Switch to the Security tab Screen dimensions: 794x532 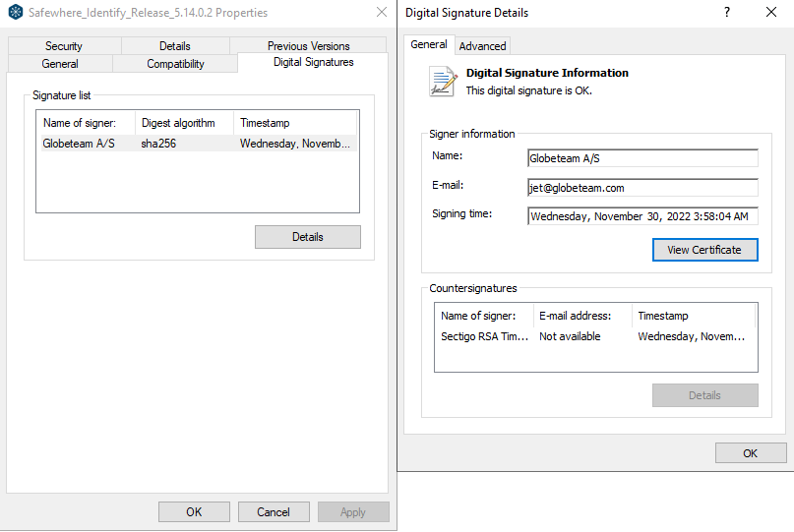pos(64,46)
